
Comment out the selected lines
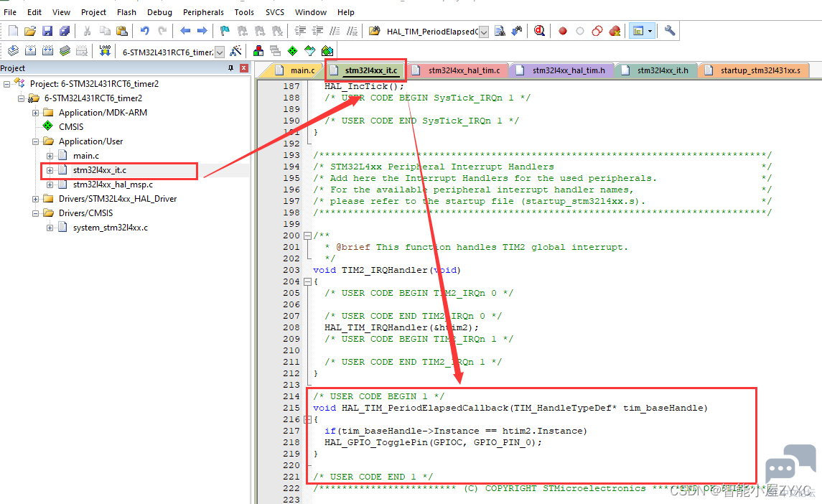(x=335, y=31)
